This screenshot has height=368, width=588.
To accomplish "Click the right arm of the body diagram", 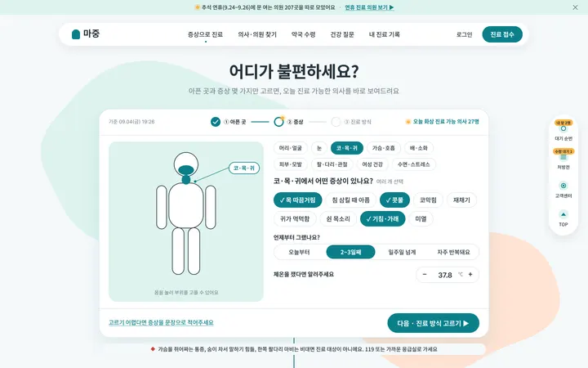I will click(x=211, y=207).
